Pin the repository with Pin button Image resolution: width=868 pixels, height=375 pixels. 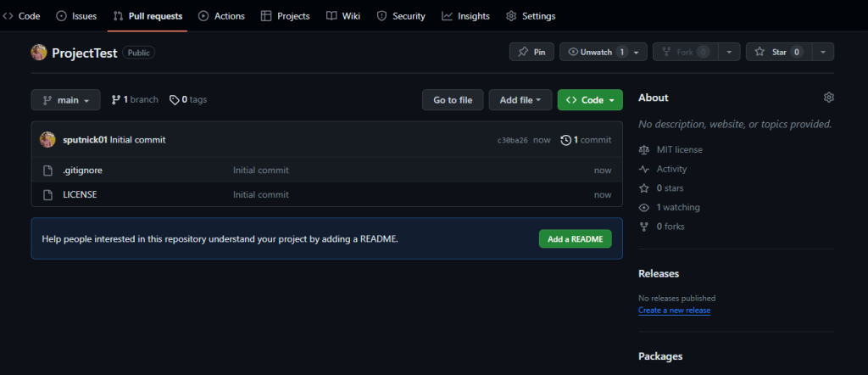coord(531,52)
